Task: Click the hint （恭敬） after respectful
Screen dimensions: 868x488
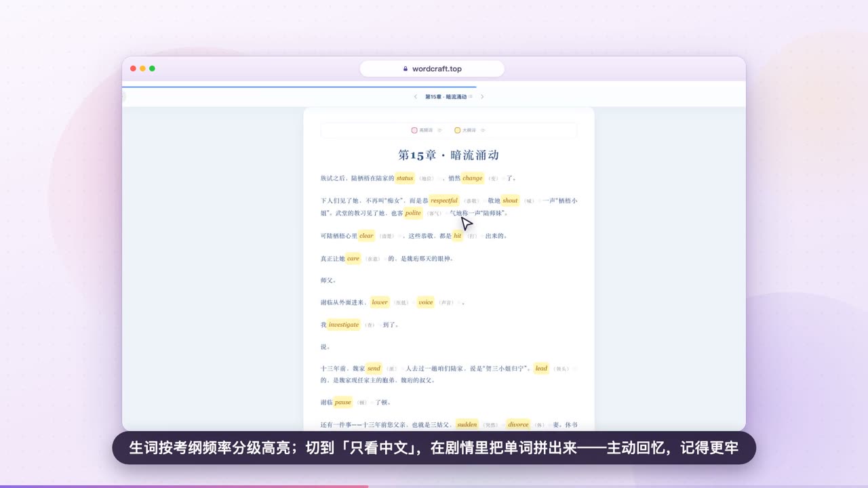Action: (471, 201)
